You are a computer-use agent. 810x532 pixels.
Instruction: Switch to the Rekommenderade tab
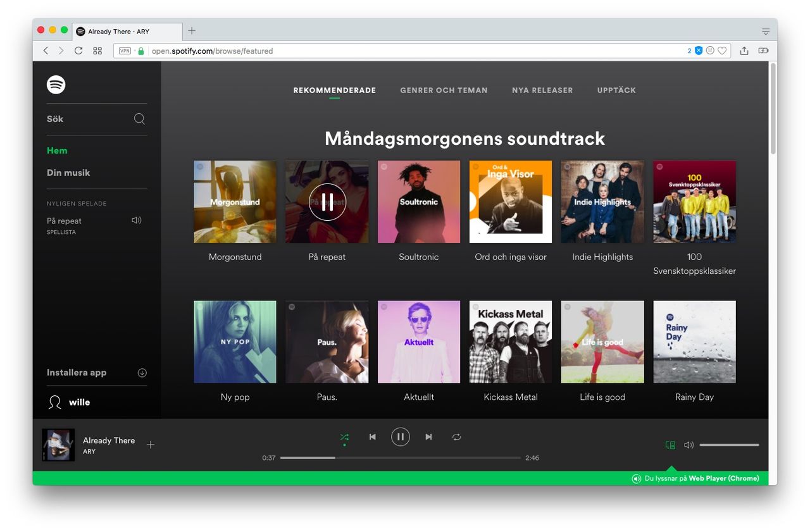coord(335,90)
